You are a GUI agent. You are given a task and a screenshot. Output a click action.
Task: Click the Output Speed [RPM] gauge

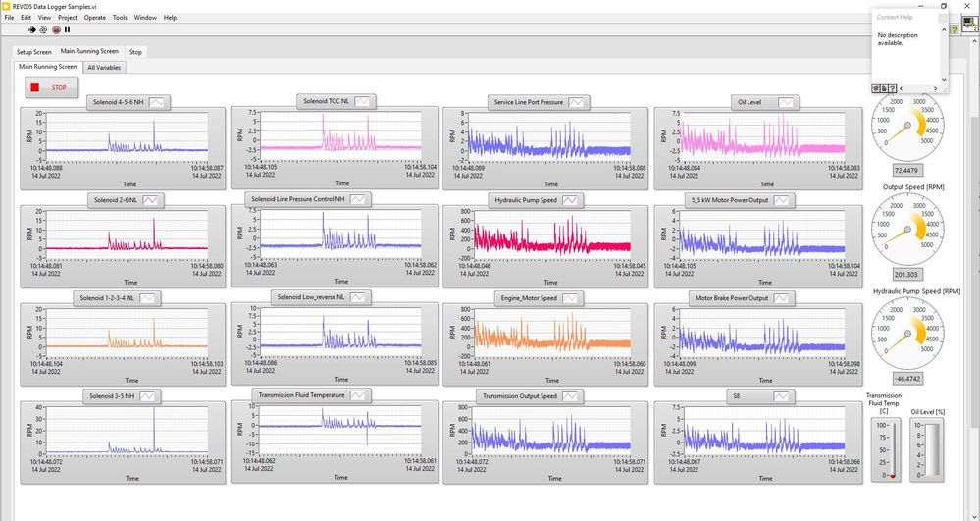coord(907,229)
